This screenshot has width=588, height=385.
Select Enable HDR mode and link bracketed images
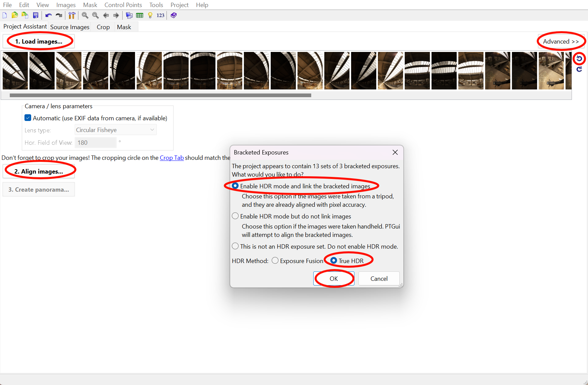(x=235, y=186)
